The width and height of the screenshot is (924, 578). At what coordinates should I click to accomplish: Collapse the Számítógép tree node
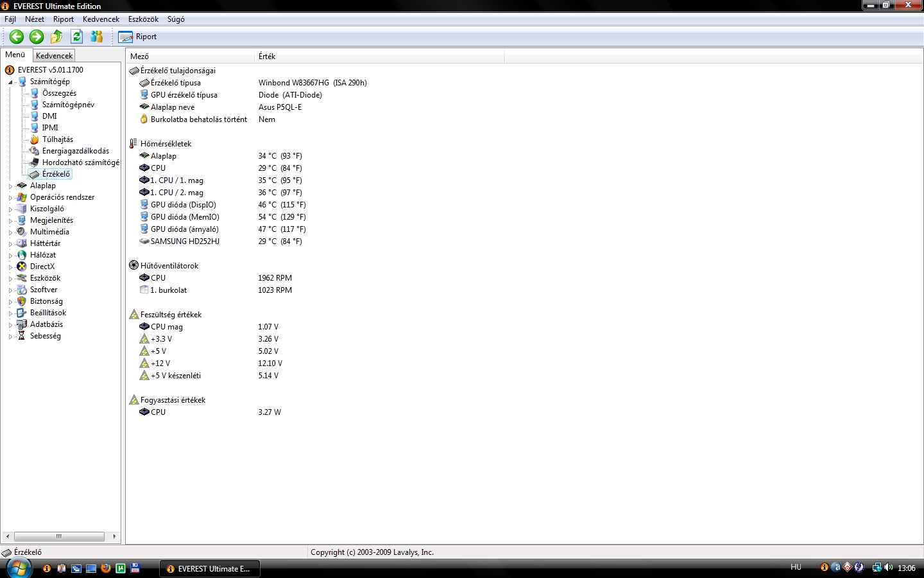coord(10,82)
